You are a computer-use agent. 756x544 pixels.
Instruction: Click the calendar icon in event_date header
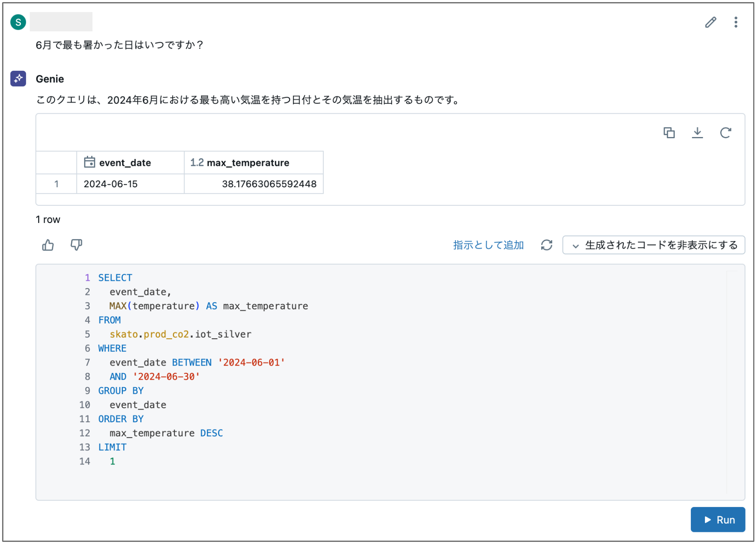[x=89, y=162]
